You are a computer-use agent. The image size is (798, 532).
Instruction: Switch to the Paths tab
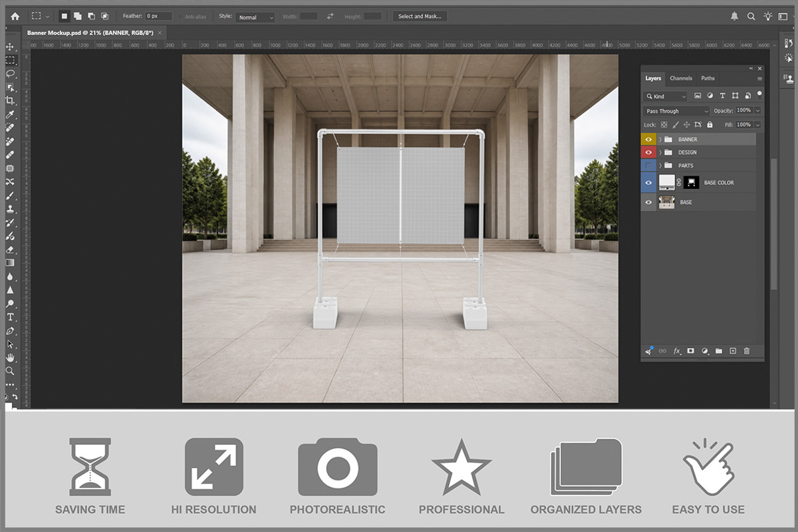coord(708,78)
